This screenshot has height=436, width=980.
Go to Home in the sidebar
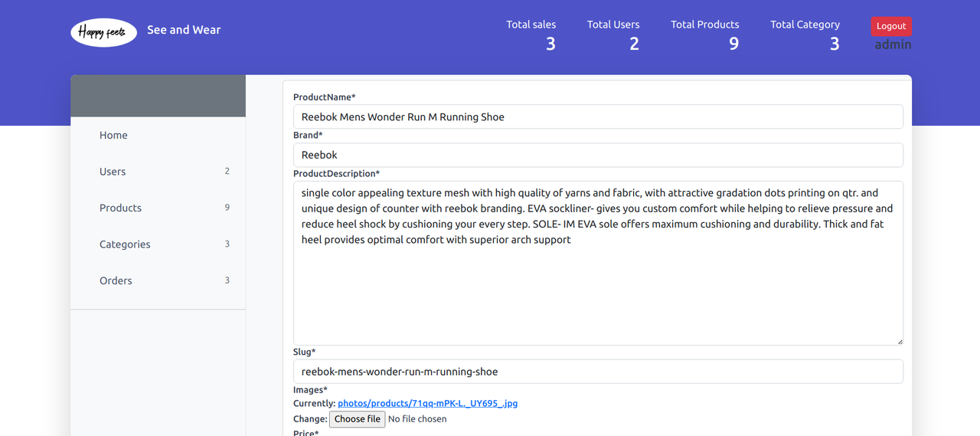point(113,136)
